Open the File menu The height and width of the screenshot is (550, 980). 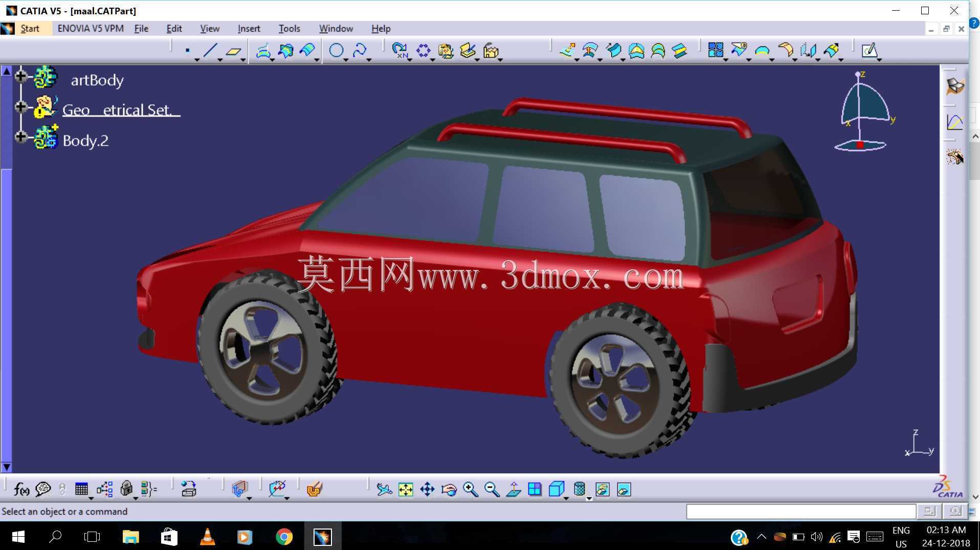pos(141,29)
